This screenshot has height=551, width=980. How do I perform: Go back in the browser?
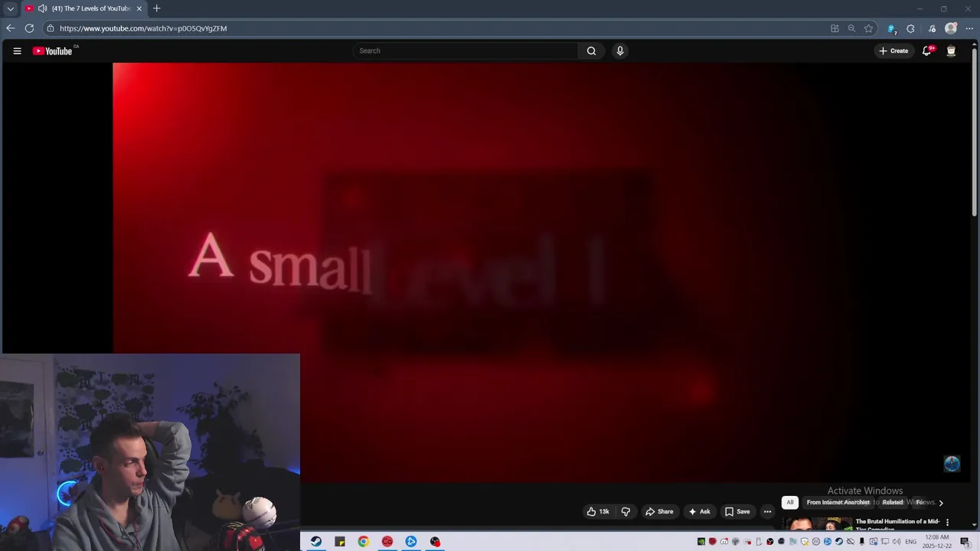10,28
